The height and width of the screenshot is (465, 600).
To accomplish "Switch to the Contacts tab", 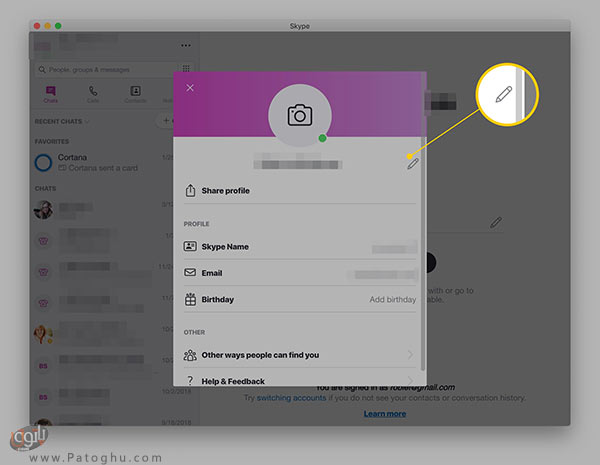I will click(x=135, y=94).
